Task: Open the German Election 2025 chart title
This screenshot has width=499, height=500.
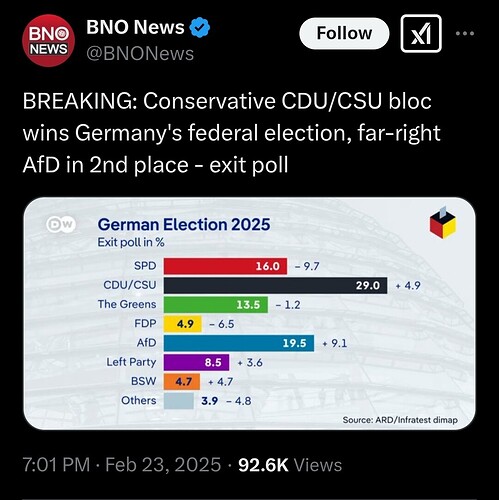Action: 184,224
